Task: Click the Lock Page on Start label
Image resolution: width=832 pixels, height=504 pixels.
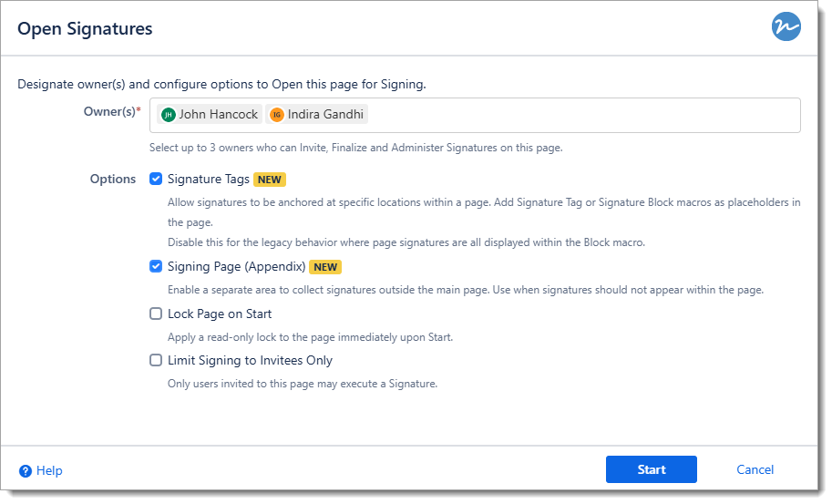Action: [220, 314]
